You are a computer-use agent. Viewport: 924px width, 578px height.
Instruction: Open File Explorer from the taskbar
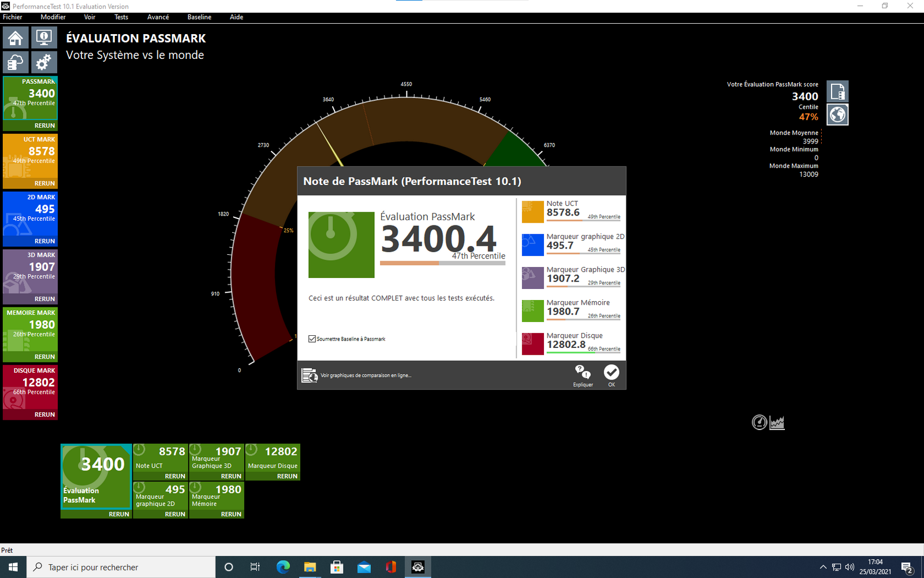pos(310,567)
